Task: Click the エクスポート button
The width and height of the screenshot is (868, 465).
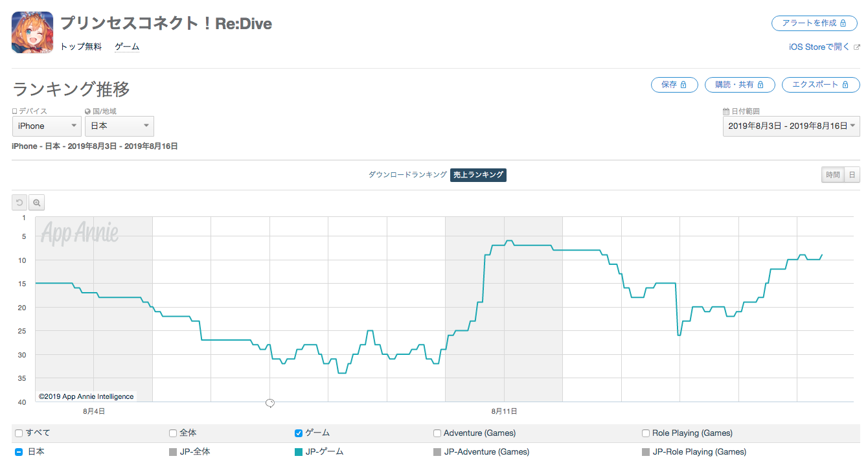Action: click(821, 85)
